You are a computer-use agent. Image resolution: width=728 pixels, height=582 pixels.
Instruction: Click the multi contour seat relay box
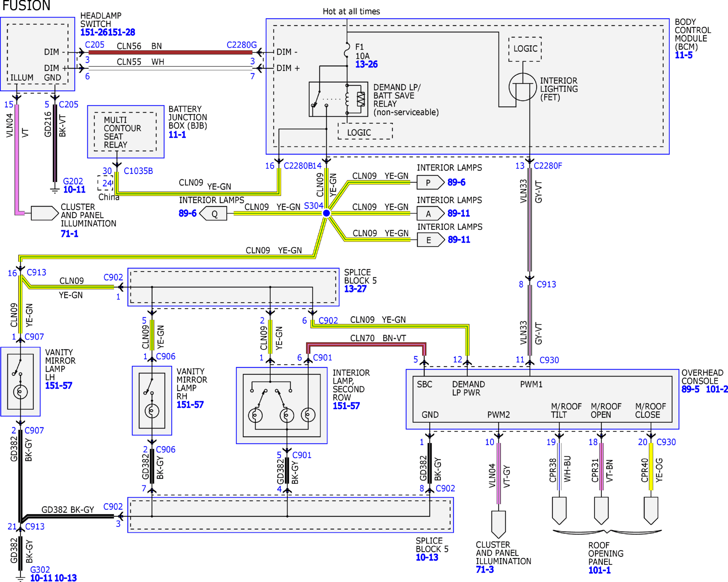[125, 132]
